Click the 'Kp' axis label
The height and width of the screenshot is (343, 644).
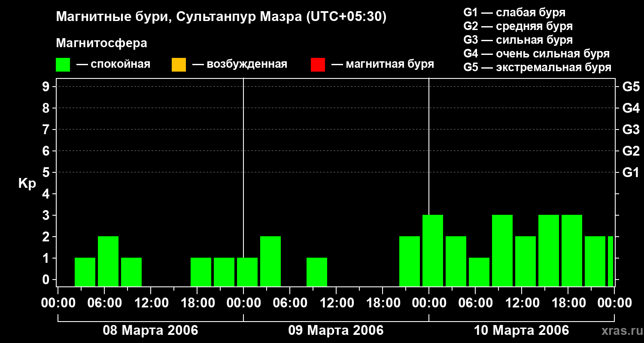click(x=27, y=184)
